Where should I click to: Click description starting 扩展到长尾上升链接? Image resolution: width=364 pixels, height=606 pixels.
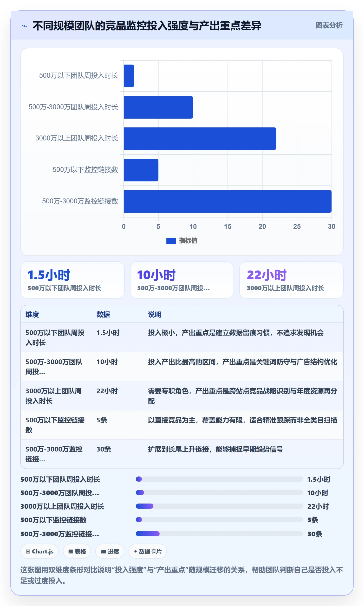click(216, 449)
